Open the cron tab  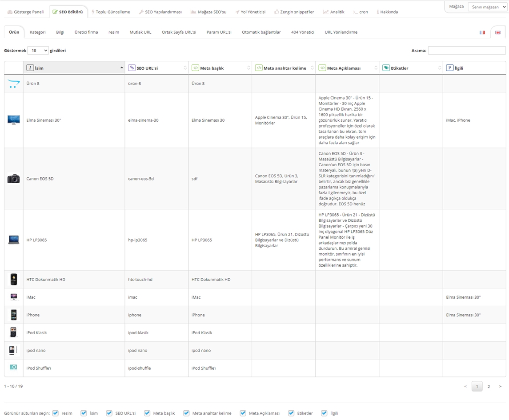[x=361, y=12]
